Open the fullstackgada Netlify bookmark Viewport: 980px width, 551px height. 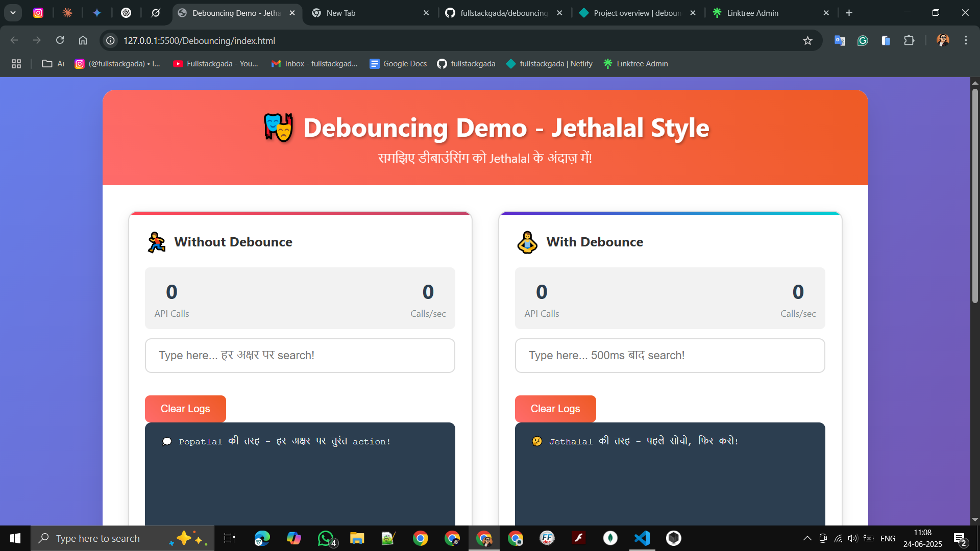pyautogui.click(x=549, y=64)
